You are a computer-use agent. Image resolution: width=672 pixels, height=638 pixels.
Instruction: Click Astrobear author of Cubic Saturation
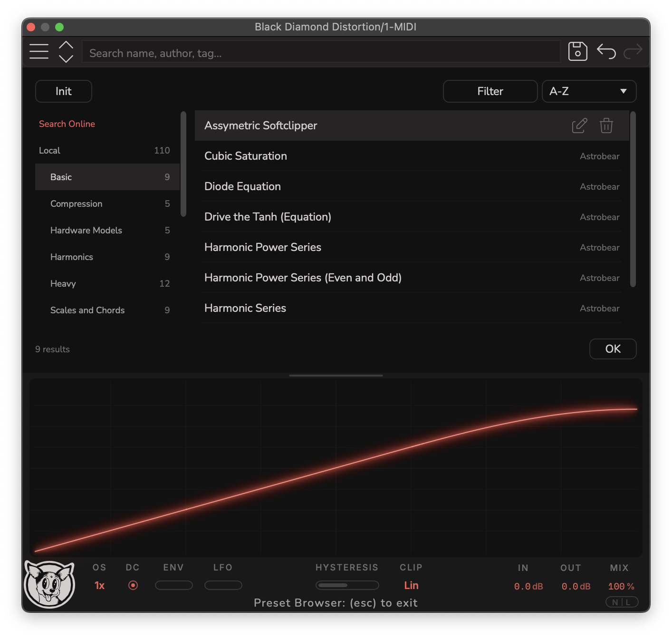click(600, 156)
